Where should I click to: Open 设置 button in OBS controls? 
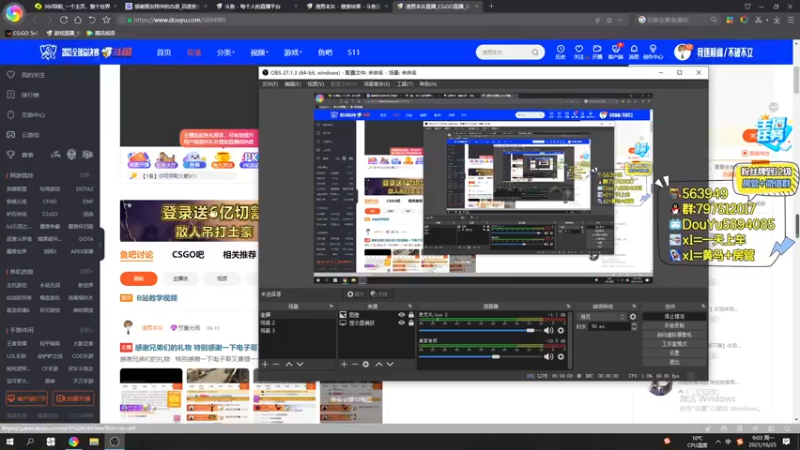click(674, 353)
